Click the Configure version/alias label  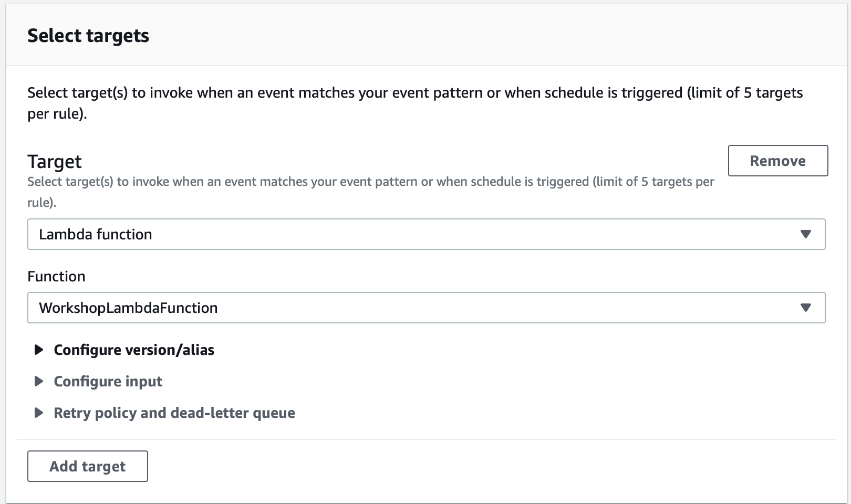[x=133, y=350]
